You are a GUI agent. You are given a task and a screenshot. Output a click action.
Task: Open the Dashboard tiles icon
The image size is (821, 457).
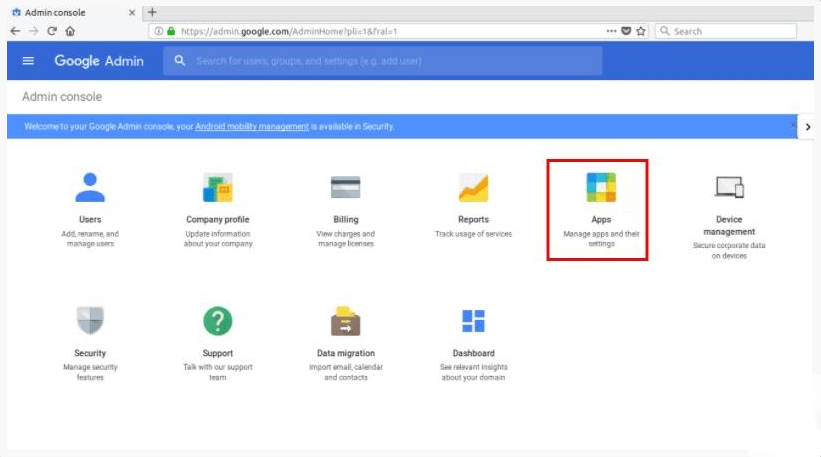pyautogui.click(x=473, y=321)
